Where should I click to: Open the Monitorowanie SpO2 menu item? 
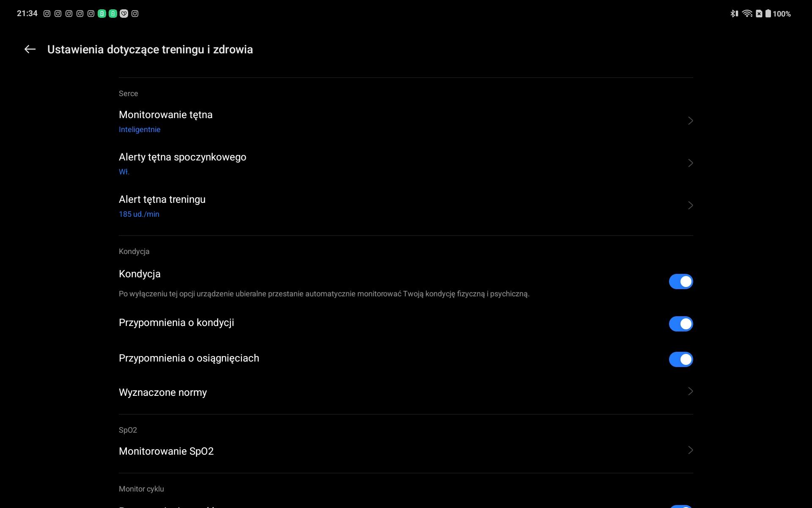pyautogui.click(x=166, y=451)
